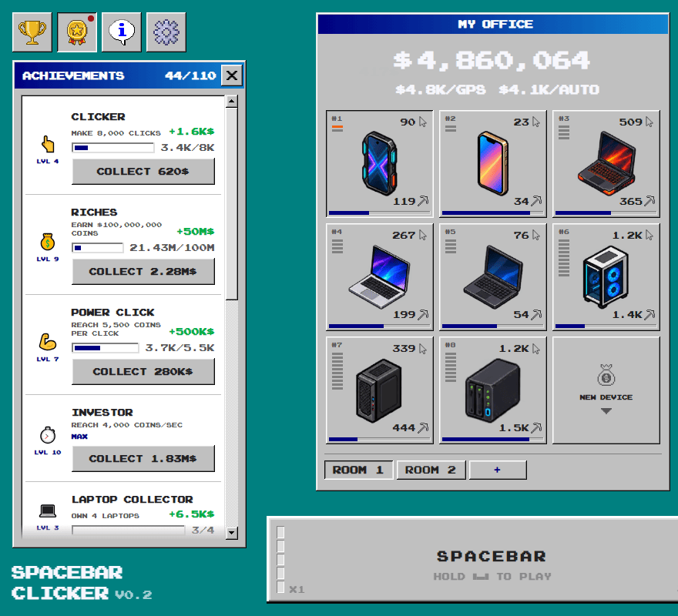Click pickaxe icon next to 1.4K on device #6

649,314
